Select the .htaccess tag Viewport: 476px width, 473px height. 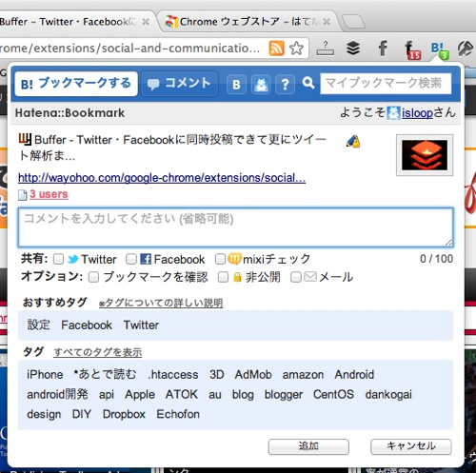pyautogui.click(x=173, y=375)
